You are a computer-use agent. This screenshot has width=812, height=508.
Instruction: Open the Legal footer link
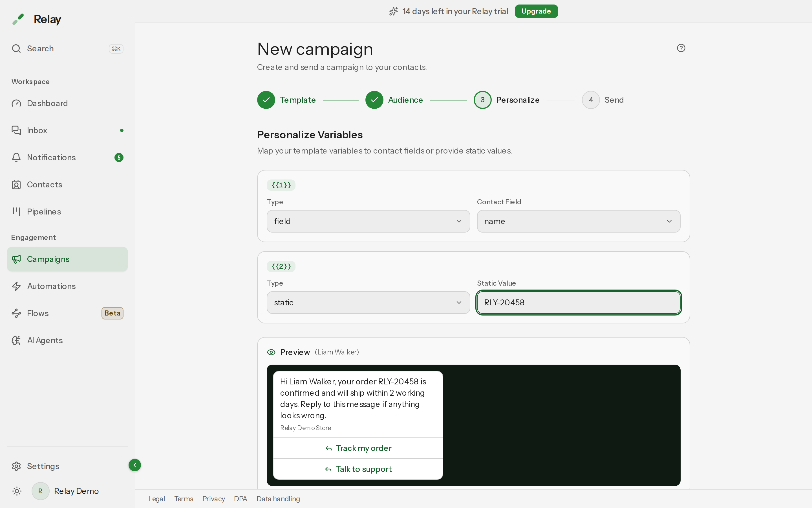tap(157, 499)
